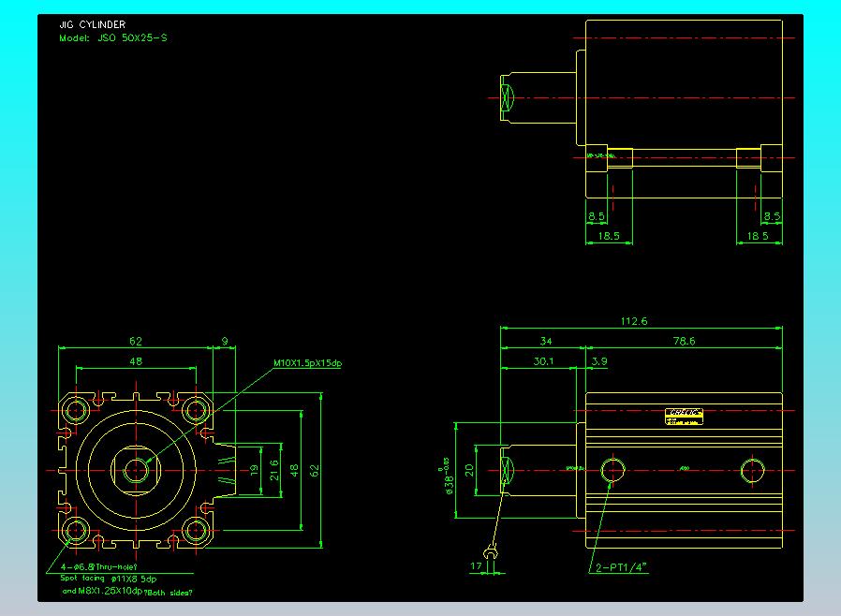Select the left "18.5" dimension in top view

(x=609, y=236)
